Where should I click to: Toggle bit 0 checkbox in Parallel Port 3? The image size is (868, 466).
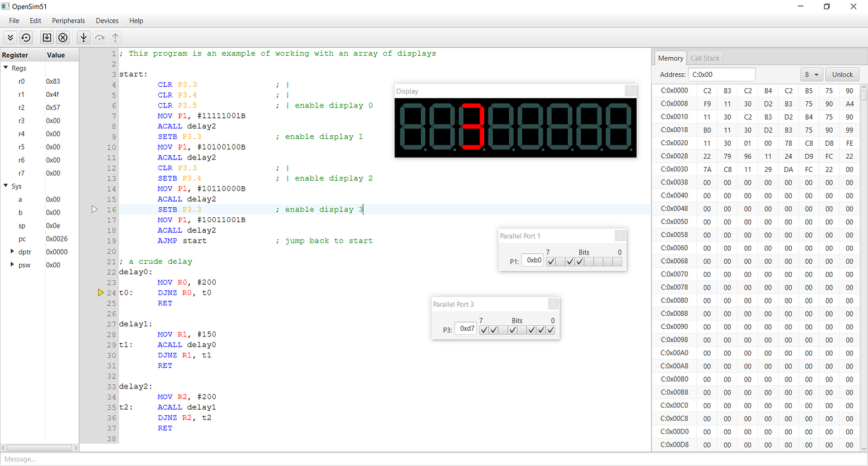[551, 329]
